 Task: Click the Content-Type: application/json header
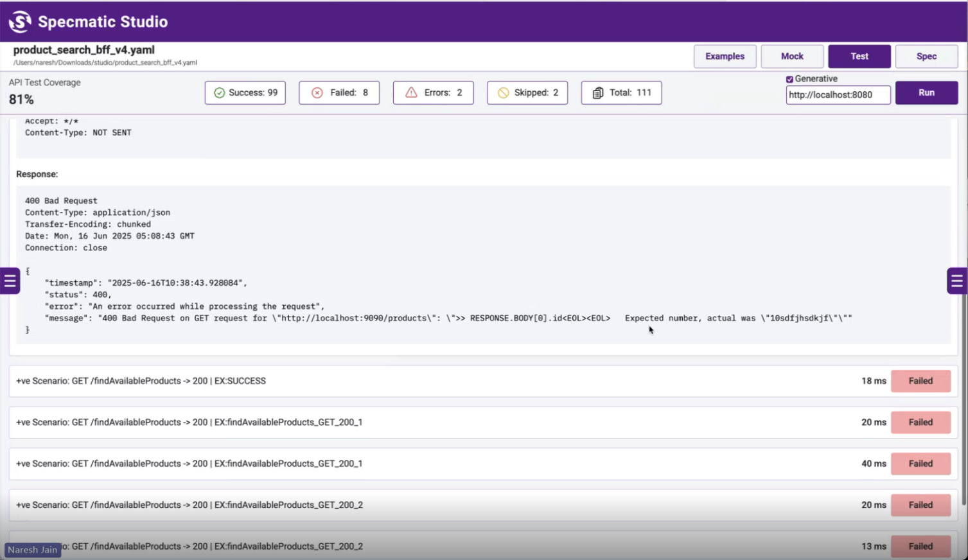point(98,213)
